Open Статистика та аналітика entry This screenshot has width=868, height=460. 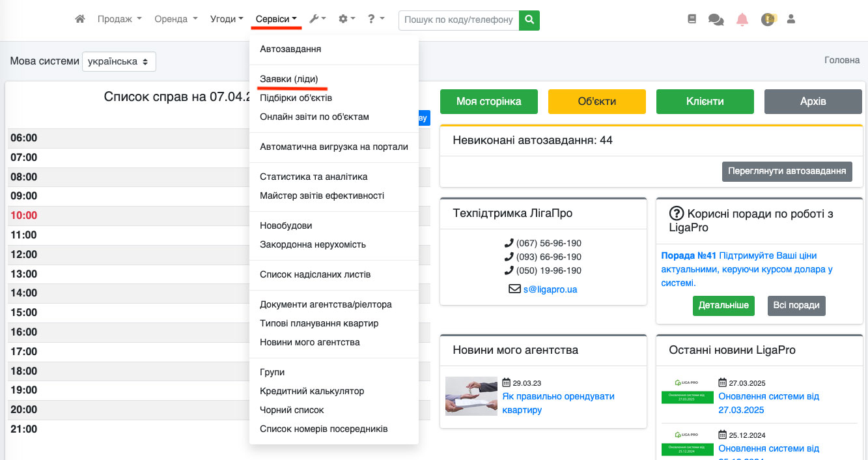point(313,177)
